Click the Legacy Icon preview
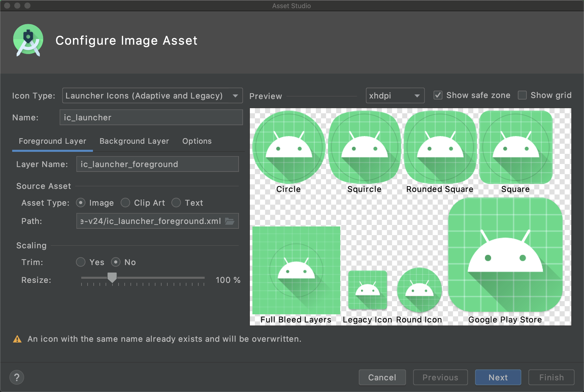 [x=367, y=290]
